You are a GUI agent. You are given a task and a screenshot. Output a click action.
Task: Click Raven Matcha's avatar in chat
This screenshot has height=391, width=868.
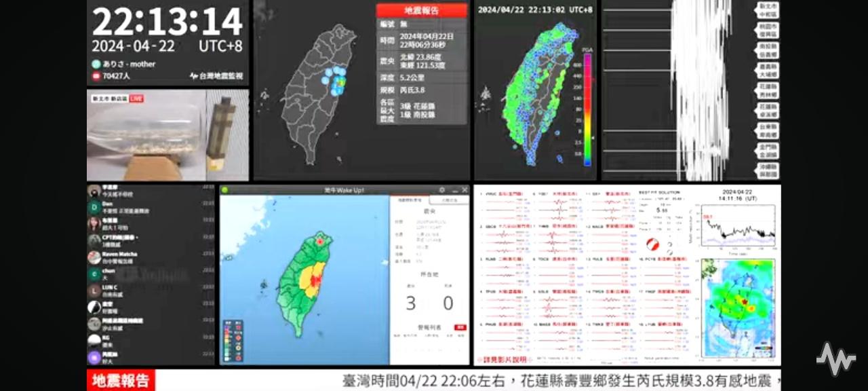point(94,257)
